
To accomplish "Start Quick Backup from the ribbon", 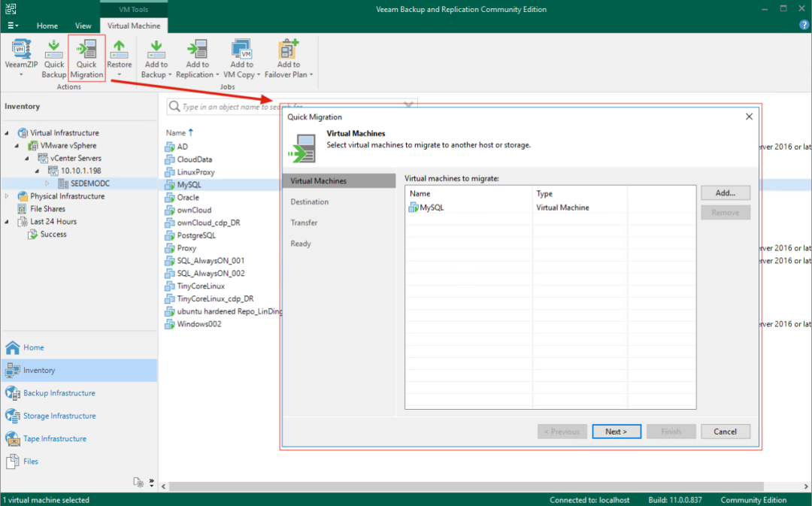I will point(54,58).
